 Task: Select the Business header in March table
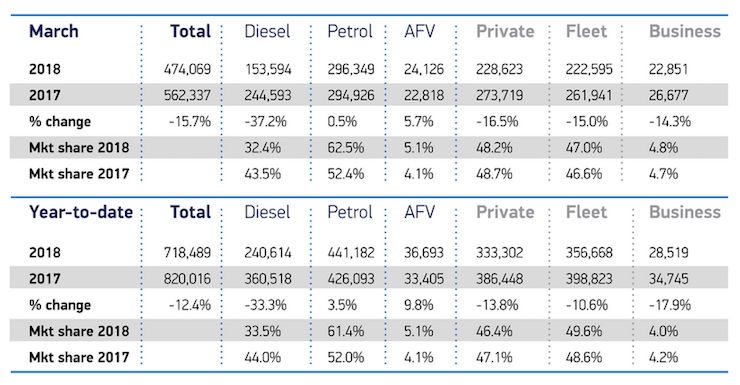[685, 32]
